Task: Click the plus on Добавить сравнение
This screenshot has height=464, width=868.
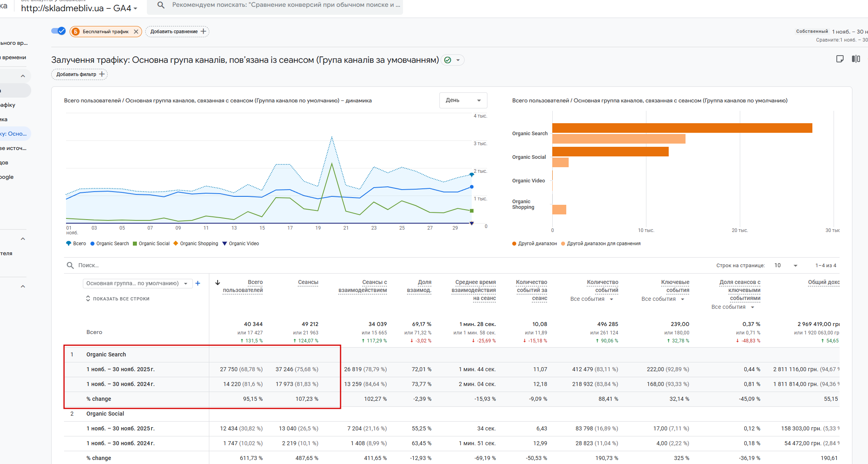Action: click(203, 31)
